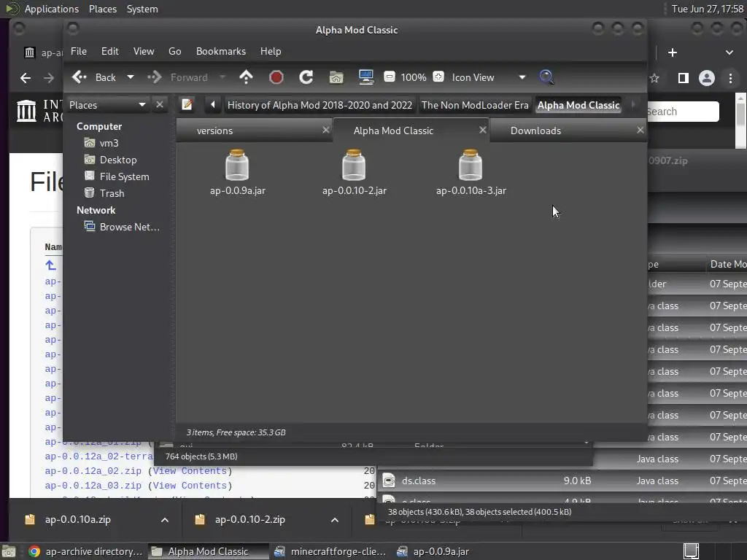Screen dimensions: 747x560
Task: Open the ap-0.0.12a_03.zip link
Action: tap(93, 486)
